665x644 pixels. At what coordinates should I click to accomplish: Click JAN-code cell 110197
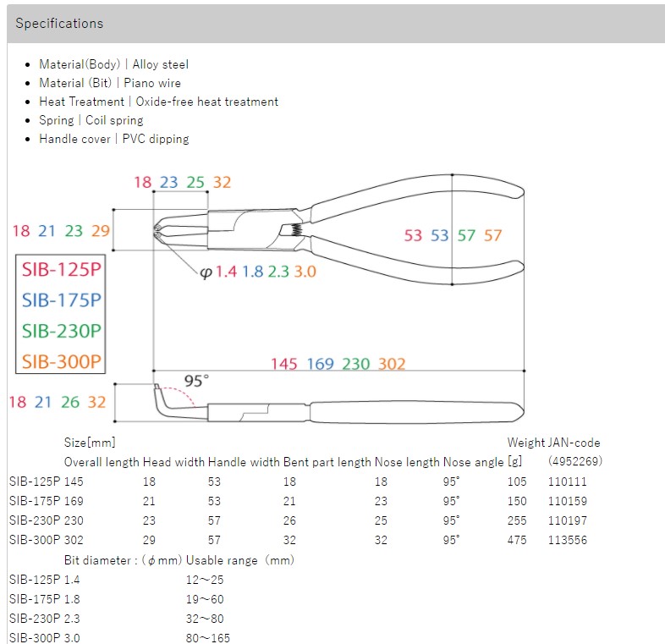click(568, 520)
